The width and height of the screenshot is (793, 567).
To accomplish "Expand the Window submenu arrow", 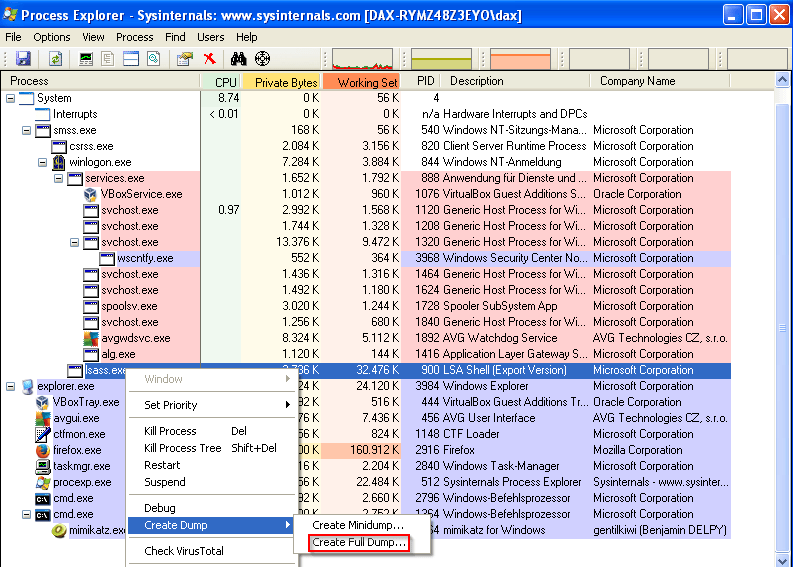I will pos(287,379).
